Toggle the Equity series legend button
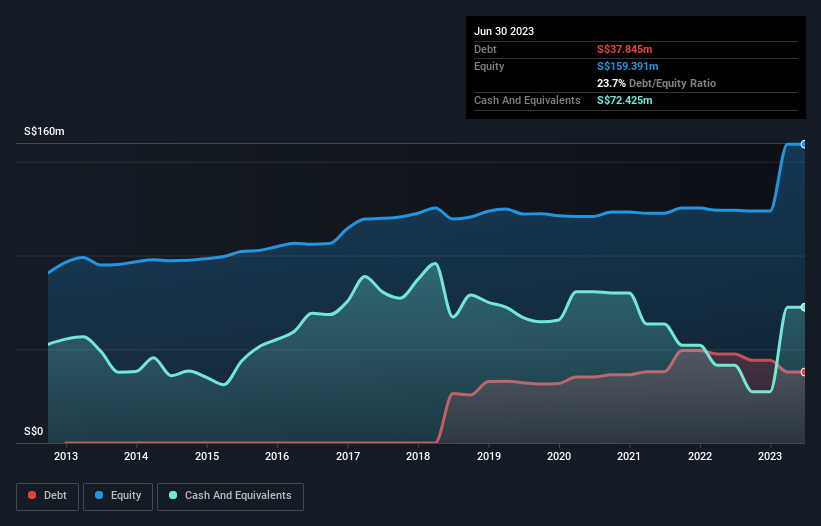Viewport: 821px width, 526px height. (x=118, y=496)
